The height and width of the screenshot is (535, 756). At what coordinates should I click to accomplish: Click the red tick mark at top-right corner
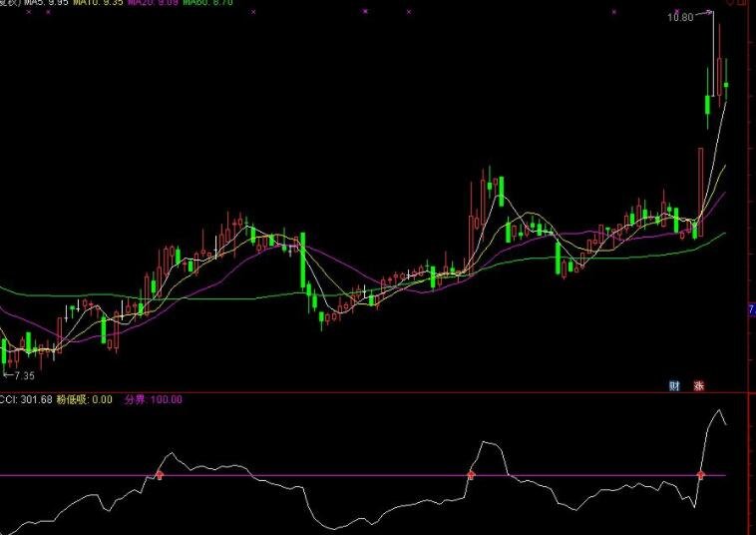[x=739, y=3]
